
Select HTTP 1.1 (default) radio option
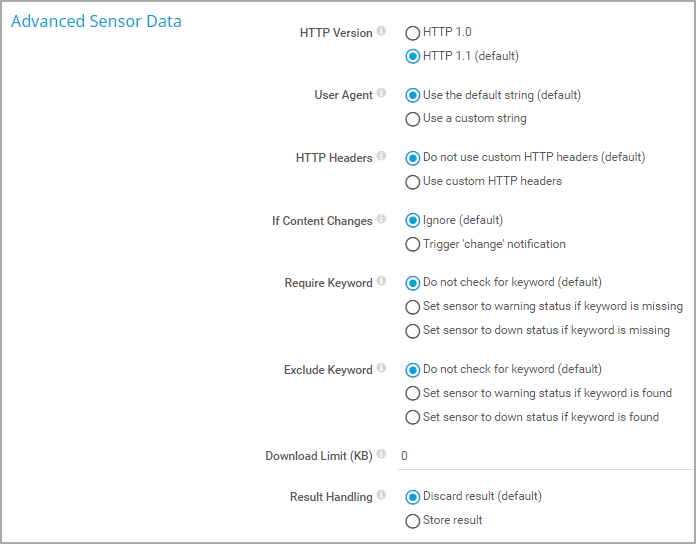click(412, 56)
